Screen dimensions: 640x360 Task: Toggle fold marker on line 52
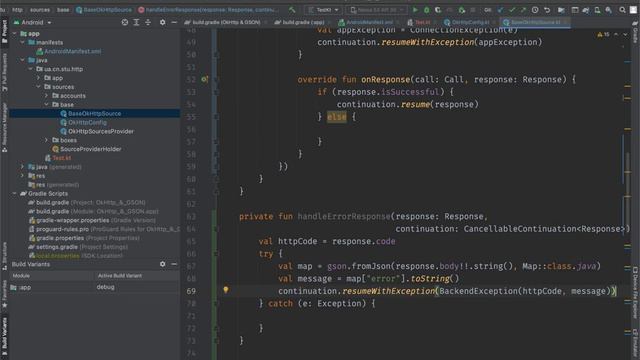[x=216, y=80]
